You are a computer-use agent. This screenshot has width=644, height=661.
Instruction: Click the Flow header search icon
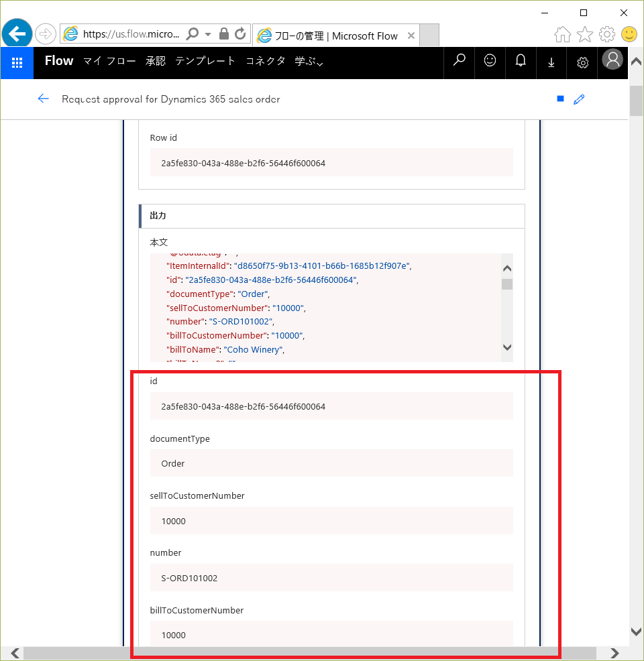(460, 61)
